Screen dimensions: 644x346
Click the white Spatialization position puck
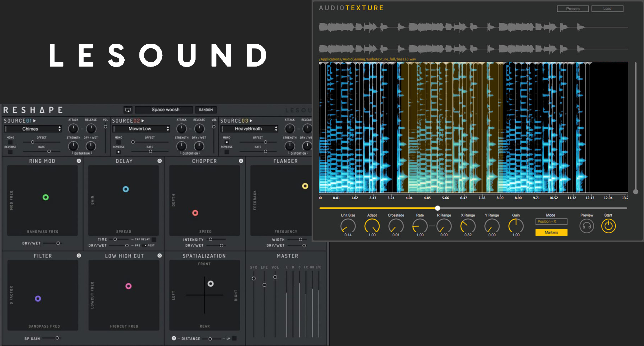[x=210, y=284]
